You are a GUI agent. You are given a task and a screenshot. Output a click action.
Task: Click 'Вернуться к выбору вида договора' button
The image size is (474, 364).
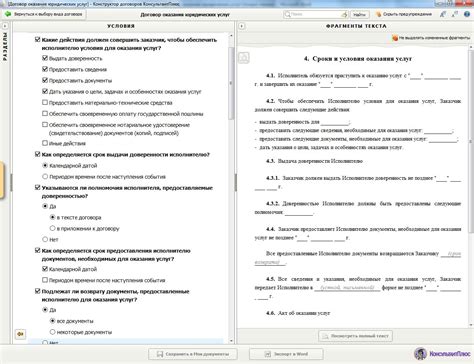[44, 14]
